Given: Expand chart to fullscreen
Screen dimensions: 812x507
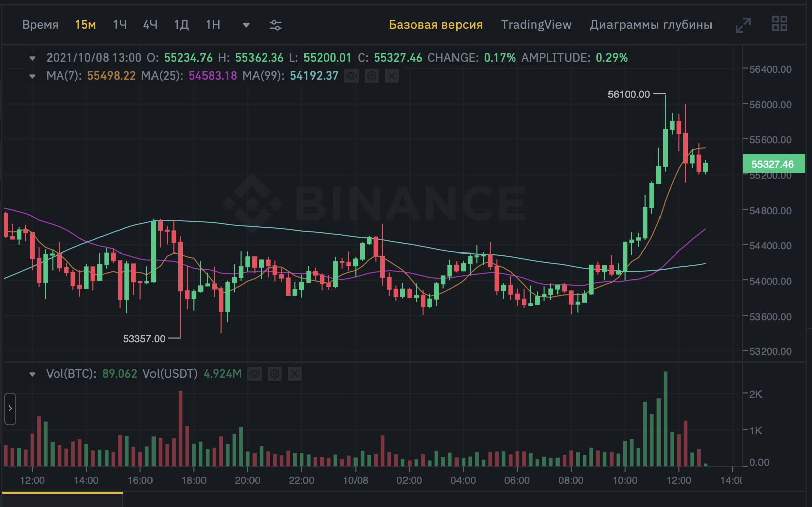Looking at the screenshot, I should 743,25.
